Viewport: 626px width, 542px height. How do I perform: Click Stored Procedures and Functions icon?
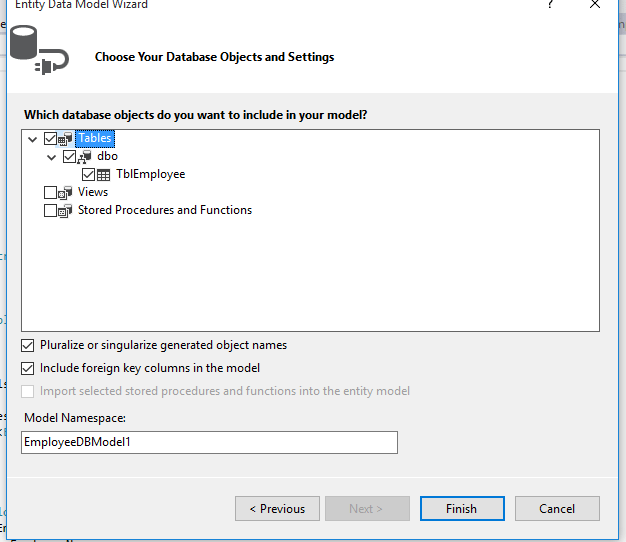[67, 211]
